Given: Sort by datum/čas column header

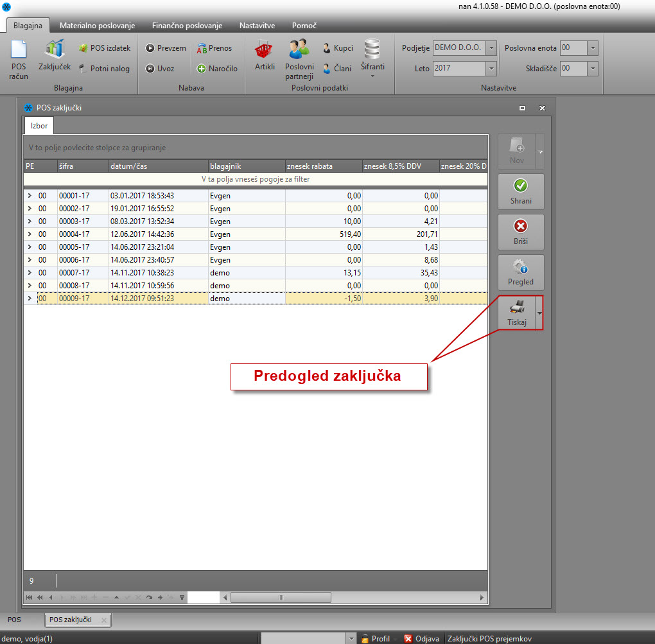Looking at the screenshot, I should point(159,166).
